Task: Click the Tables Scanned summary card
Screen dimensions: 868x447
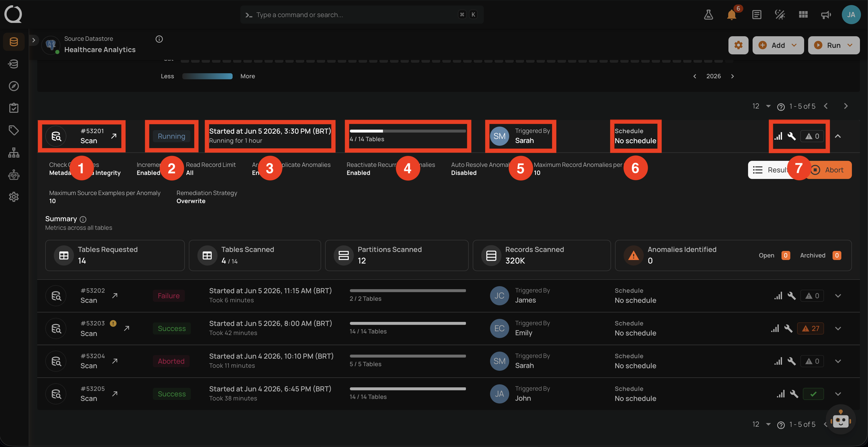Action: tap(255, 255)
